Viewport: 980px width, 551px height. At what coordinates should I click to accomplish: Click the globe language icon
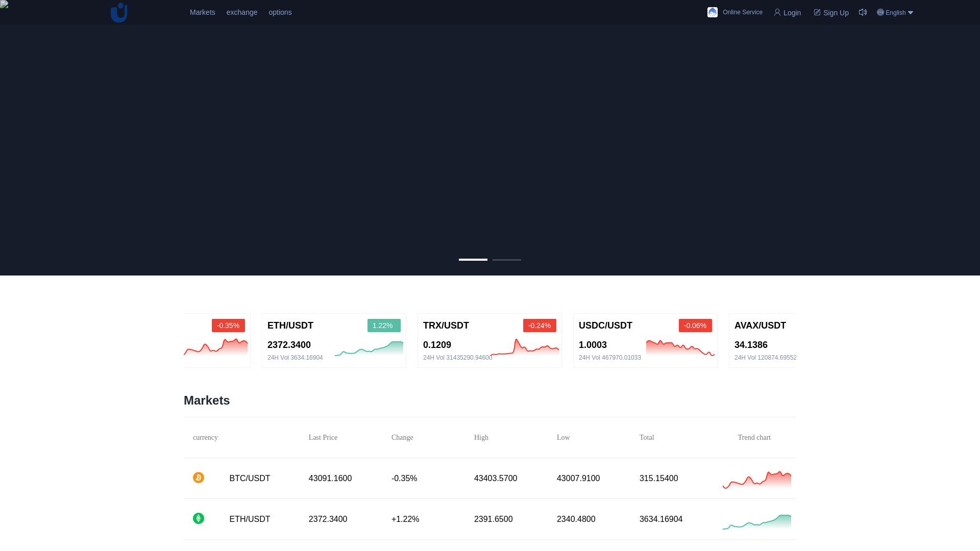[880, 12]
